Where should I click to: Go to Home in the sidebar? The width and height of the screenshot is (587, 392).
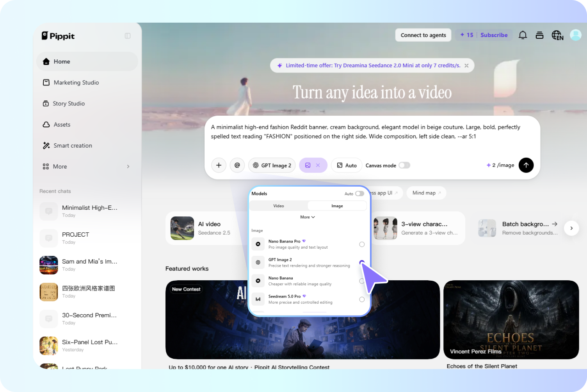tap(87, 62)
